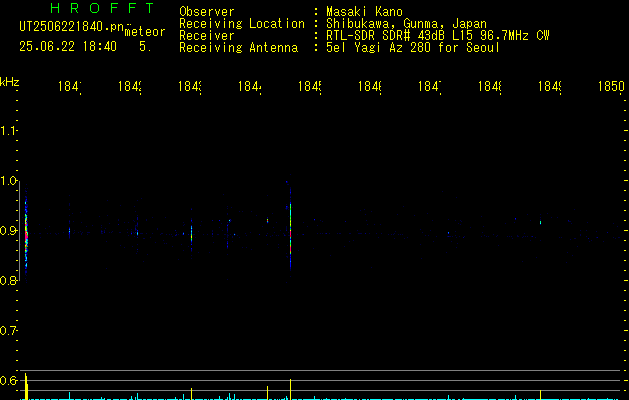Click the green echo dot before the 1849 label
629x400 pixels.
pos(540,222)
